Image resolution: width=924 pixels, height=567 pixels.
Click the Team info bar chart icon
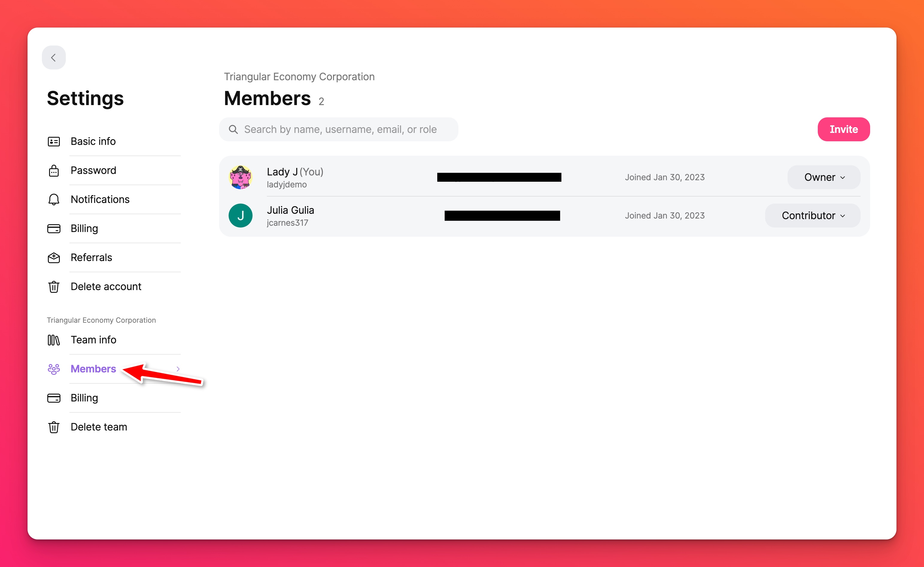tap(54, 339)
